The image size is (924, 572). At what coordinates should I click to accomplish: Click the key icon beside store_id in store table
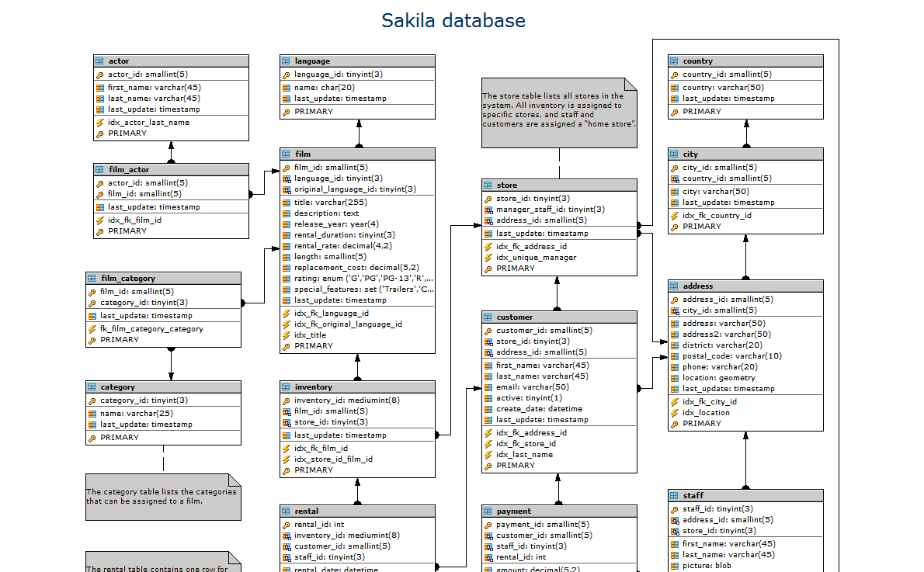488,199
